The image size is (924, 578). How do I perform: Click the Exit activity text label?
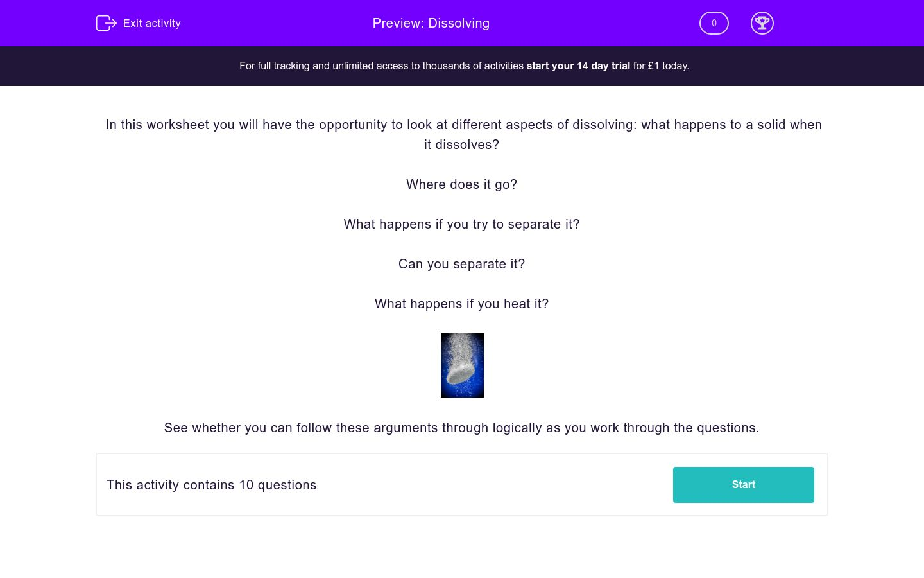click(152, 23)
